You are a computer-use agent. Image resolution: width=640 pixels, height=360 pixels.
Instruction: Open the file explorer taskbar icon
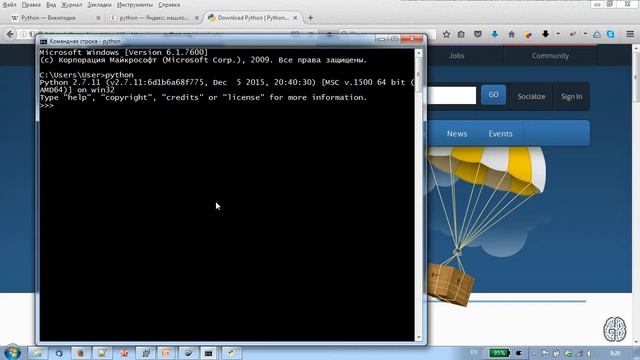click(38, 353)
